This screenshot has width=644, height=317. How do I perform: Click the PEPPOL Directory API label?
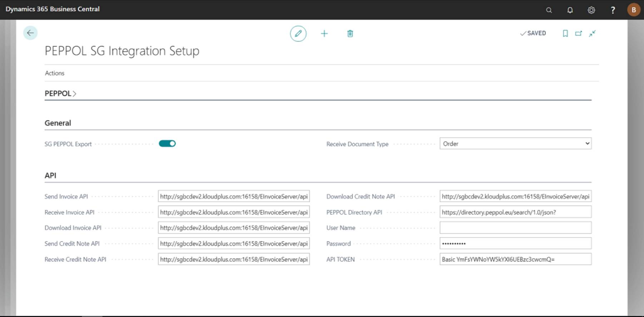pos(354,212)
